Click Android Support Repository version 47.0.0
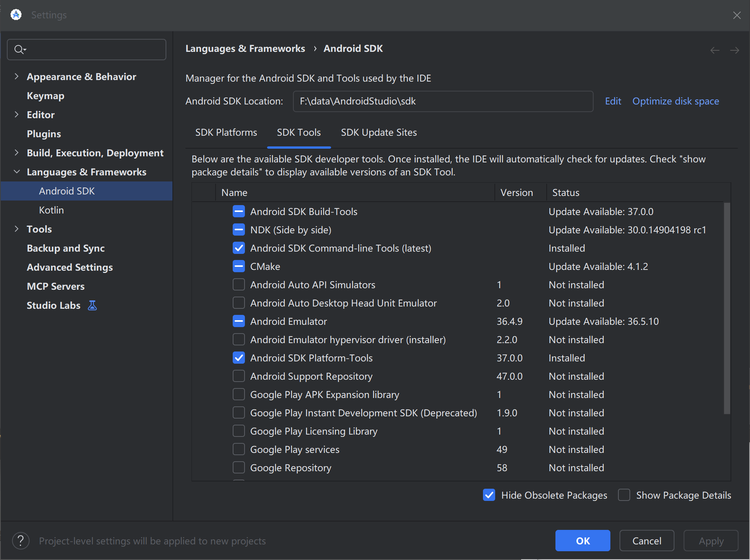750x560 pixels. coord(509,376)
